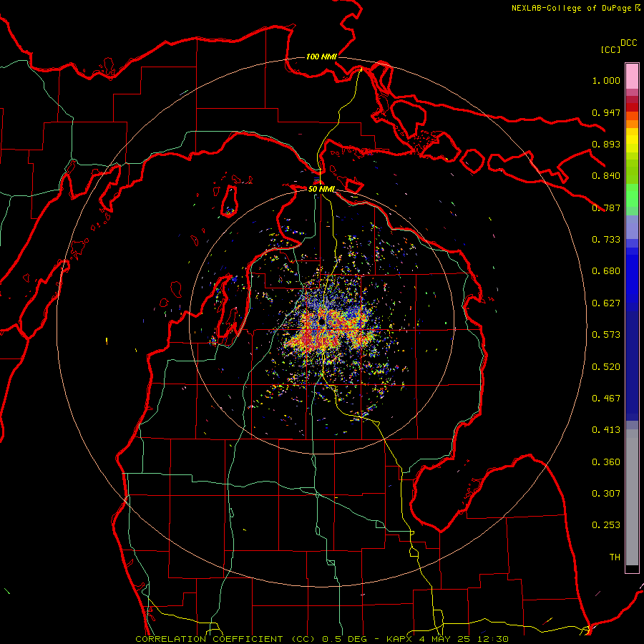The height and width of the screenshot is (644, 644).
Task: Click the bright green color bar segment
Action: pos(632,195)
